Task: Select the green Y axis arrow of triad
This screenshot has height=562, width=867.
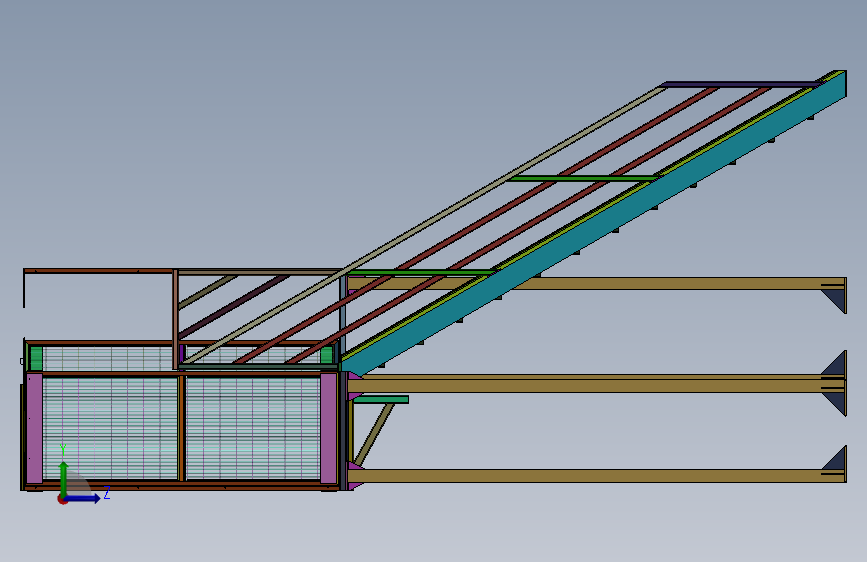Action: pos(64,478)
